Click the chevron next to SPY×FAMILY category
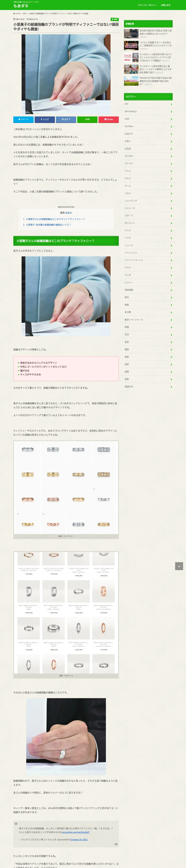Screen dimensions: 186x868 (172, 112)
